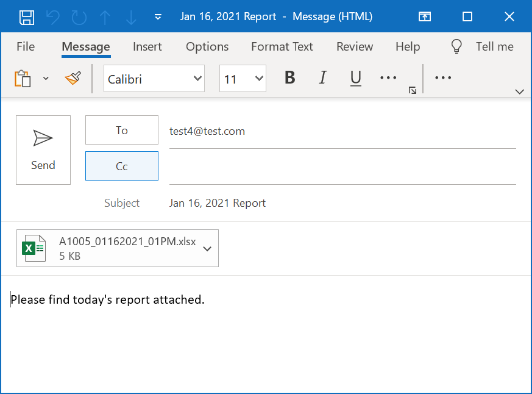
Task: Open the Quick Access Toolbar customize menu
Action: point(157,16)
